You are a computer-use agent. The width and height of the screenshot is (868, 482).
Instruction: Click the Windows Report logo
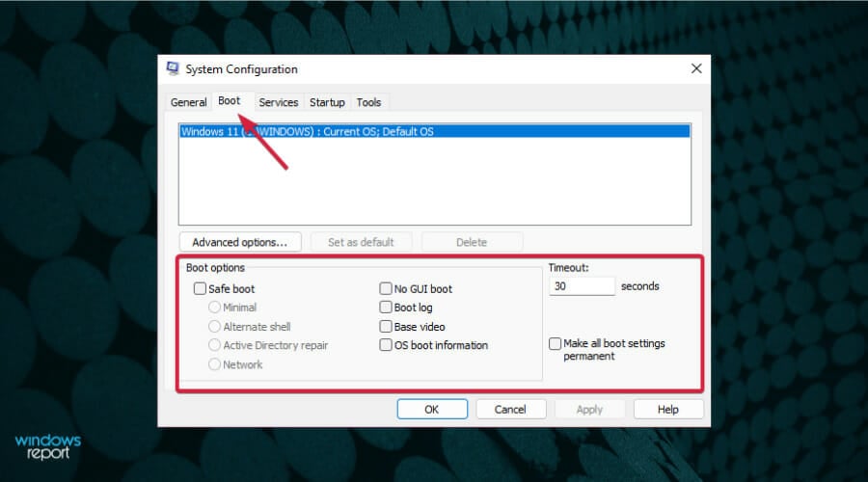pyautogui.click(x=47, y=446)
